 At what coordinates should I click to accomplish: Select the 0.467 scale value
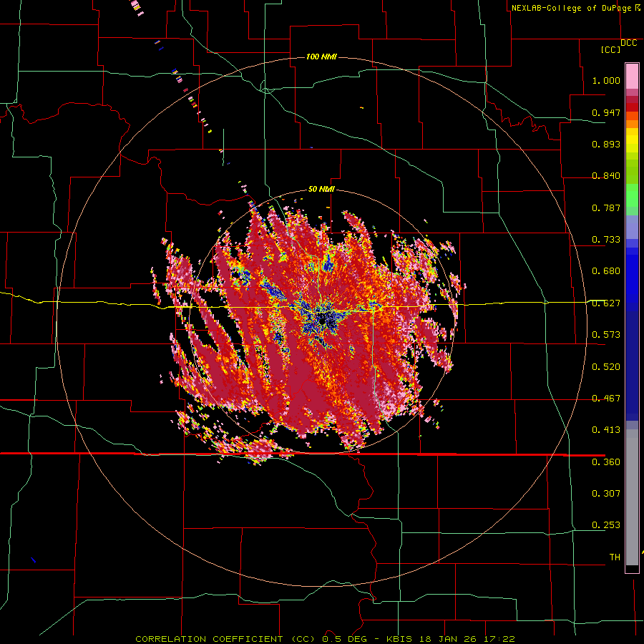pyautogui.click(x=606, y=399)
